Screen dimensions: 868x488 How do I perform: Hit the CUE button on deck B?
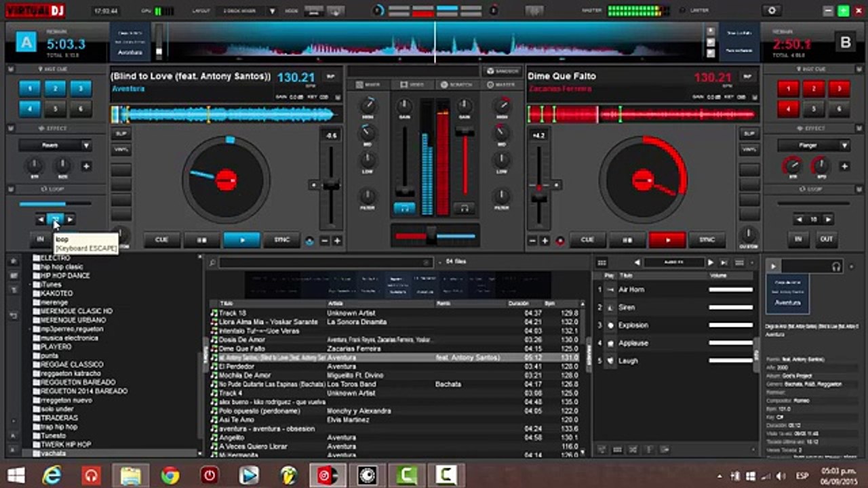point(587,240)
